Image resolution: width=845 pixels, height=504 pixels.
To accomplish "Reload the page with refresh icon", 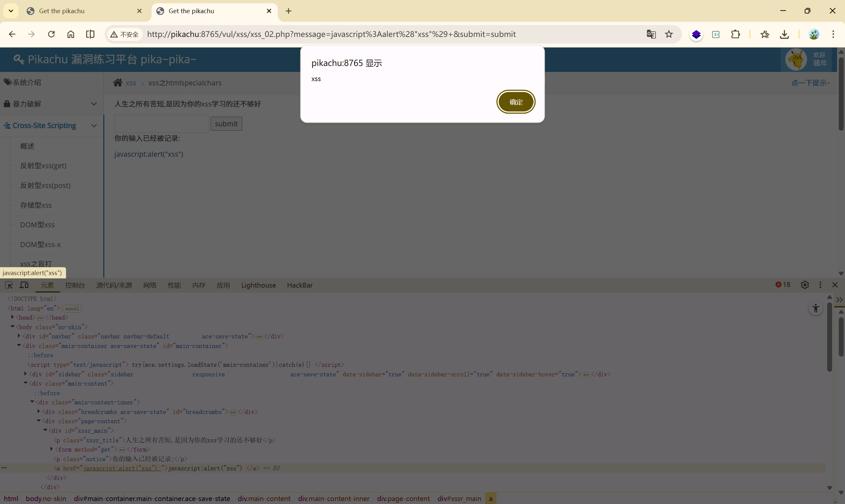I will [51, 34].
